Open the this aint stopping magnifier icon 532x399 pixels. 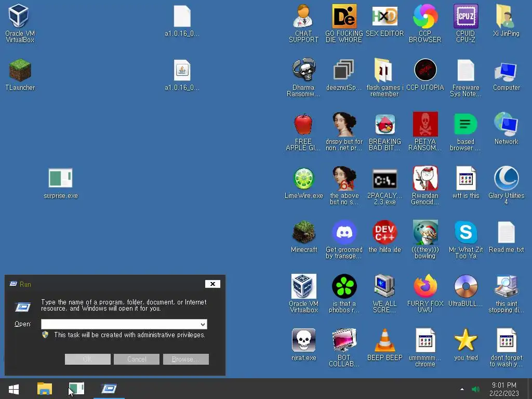pos(506,286)
